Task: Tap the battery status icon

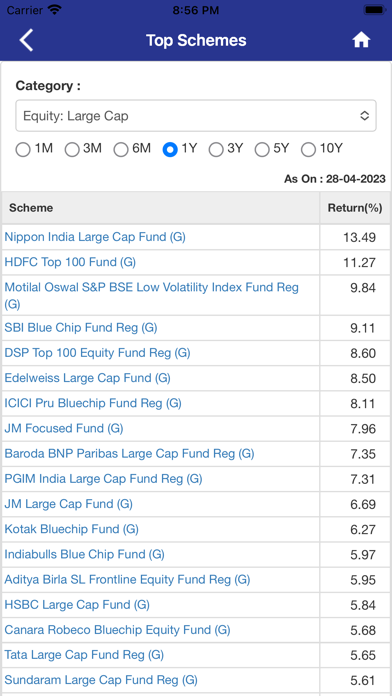Action: coord(374,10)
